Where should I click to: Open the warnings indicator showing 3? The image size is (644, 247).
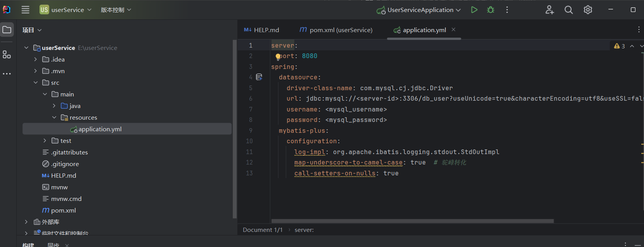619,46
